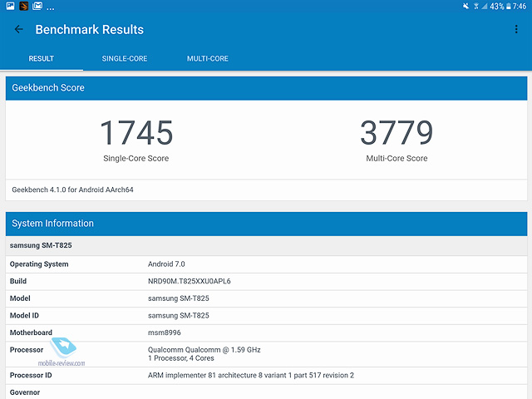Tap the Processor ID row label
The height and width of the screenshot is (399, 532).
(x=31, y=375)
